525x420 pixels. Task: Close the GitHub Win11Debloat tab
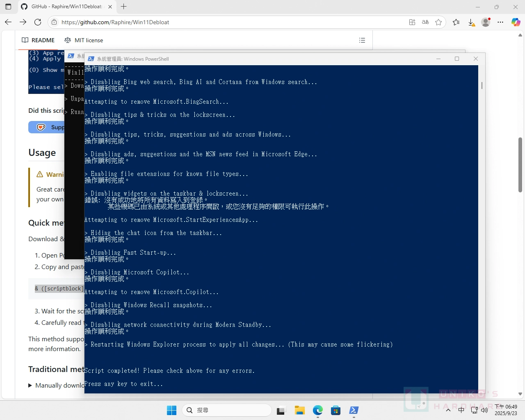pos(110,7)
